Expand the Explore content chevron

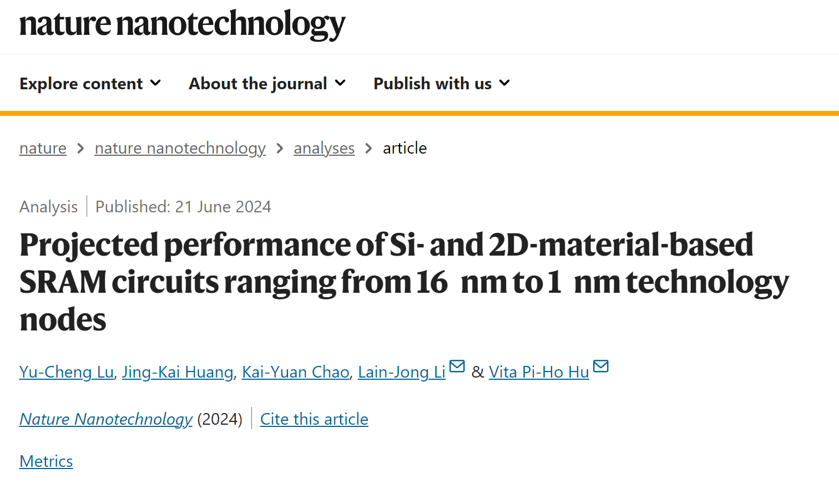coord(155,83)
